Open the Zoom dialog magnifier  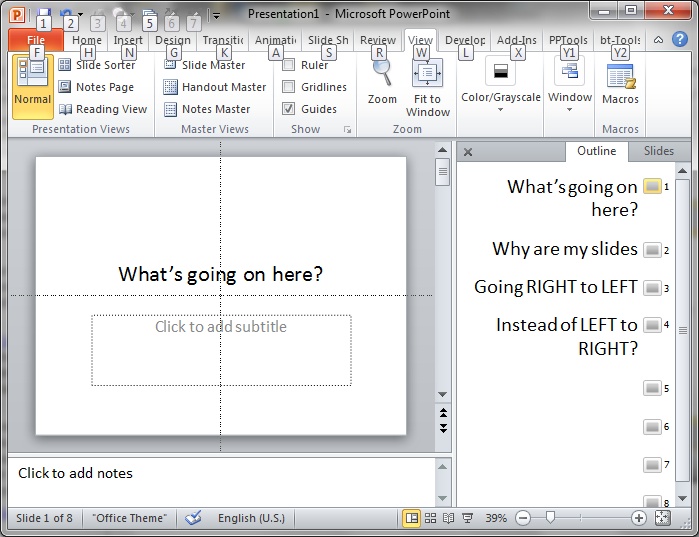tap(382, 82)
